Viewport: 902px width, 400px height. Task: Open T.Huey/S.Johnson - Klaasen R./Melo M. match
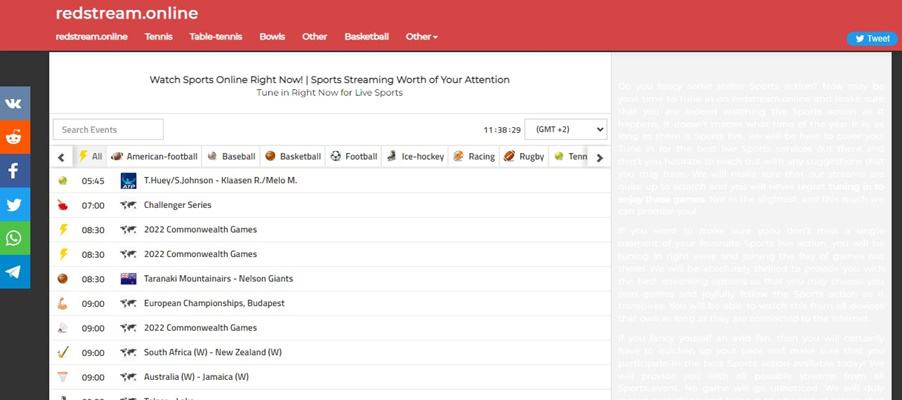pyautogui.click(x=220, y=180)
